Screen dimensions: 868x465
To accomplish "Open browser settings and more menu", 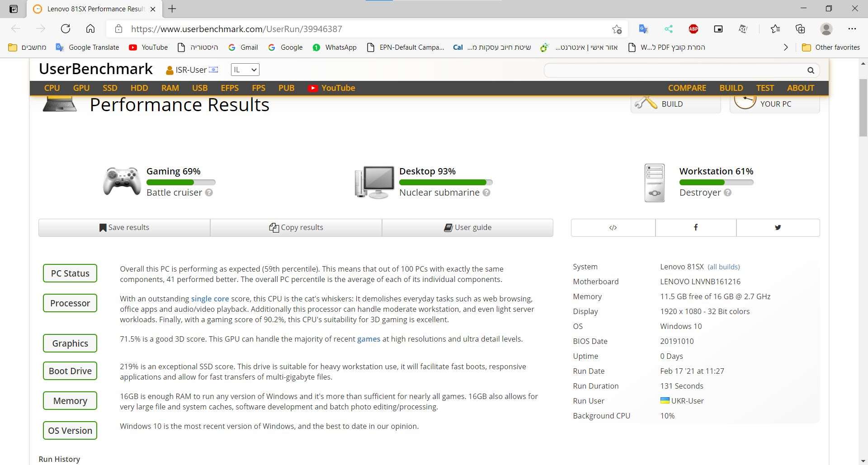I will [852, 29].
